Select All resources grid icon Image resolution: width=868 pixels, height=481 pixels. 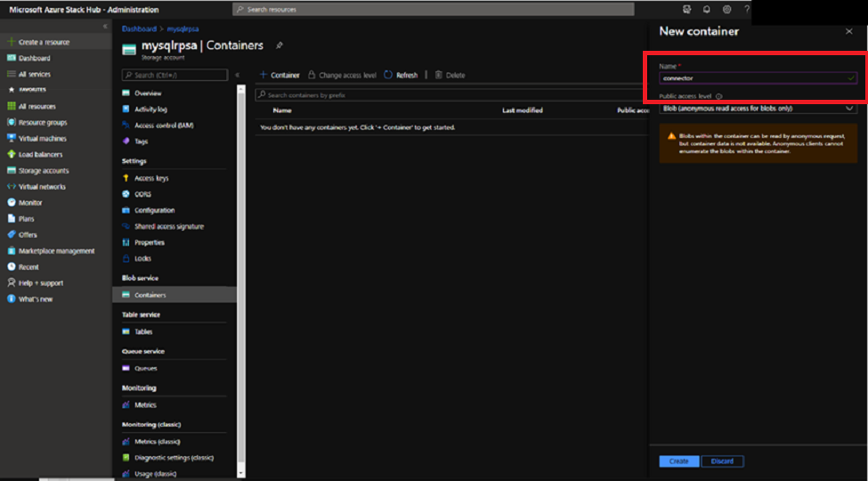pyautogui.click(x=11, y=106)
